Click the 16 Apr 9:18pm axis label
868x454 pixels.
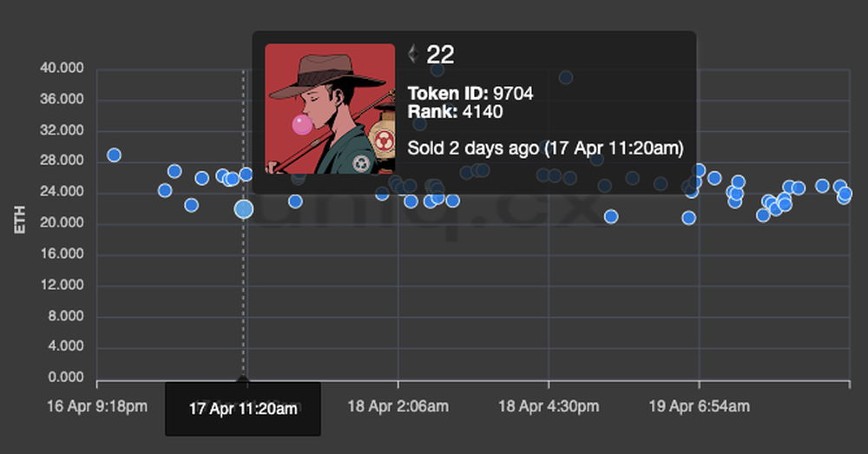pos(97,406)
